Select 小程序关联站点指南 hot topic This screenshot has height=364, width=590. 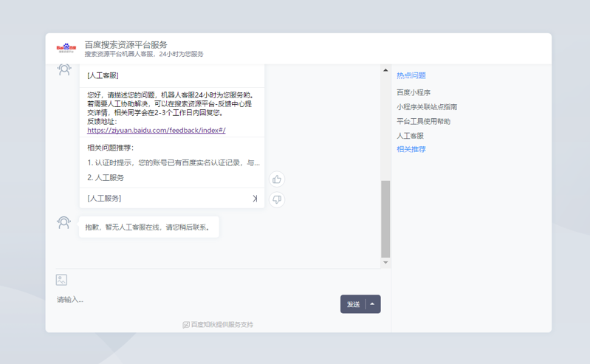pos(427,107)
